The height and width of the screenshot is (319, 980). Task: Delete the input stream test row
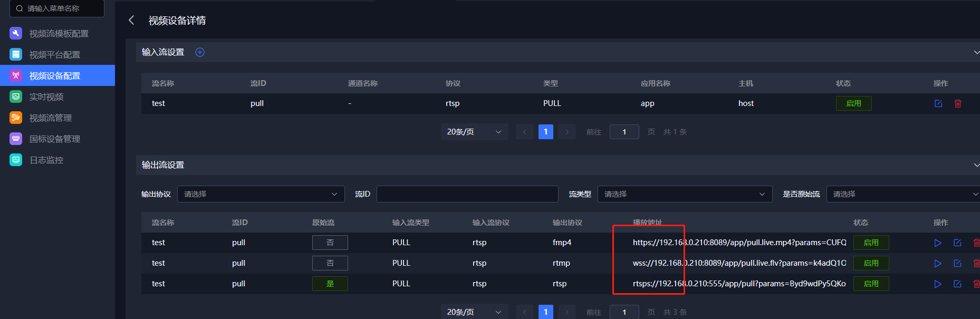(958, 103)
